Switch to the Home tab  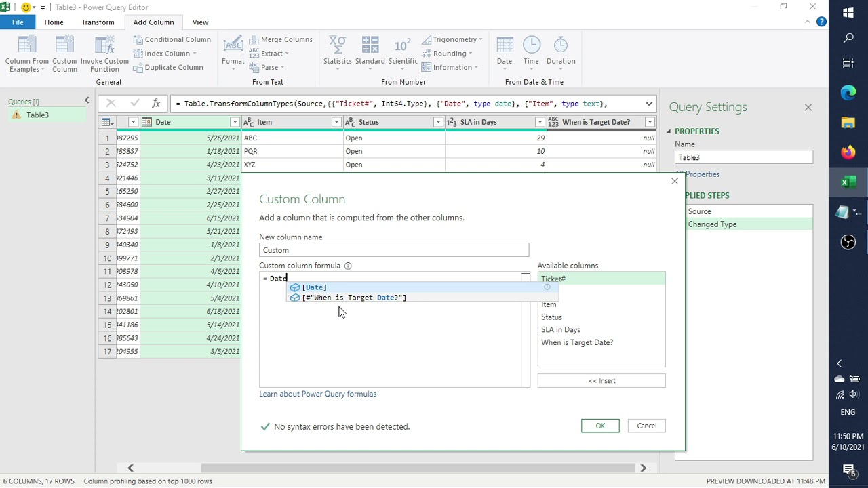[54, 22]
